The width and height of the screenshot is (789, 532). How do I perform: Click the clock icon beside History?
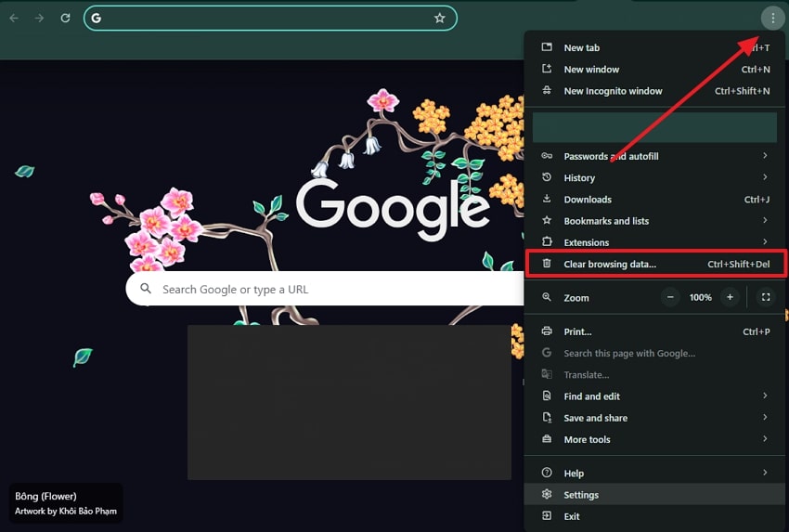pyautogui.click(x=547, y=177)
